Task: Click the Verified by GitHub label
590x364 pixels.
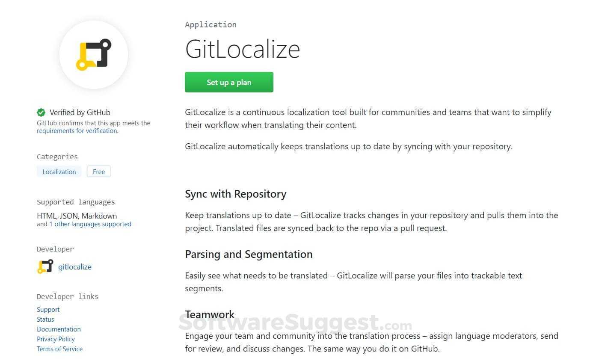Action: click(x=80, y=112)
